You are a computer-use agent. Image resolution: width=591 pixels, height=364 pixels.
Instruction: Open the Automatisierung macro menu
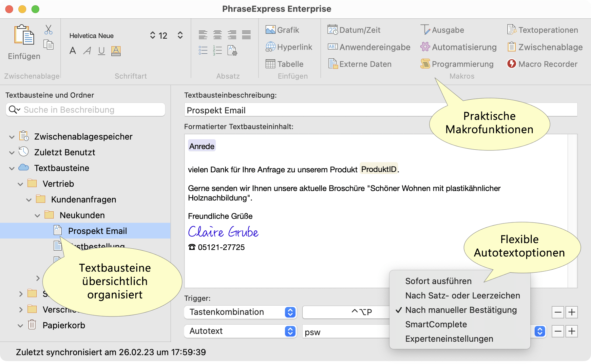pyautogui.click(x=459, y=47)
